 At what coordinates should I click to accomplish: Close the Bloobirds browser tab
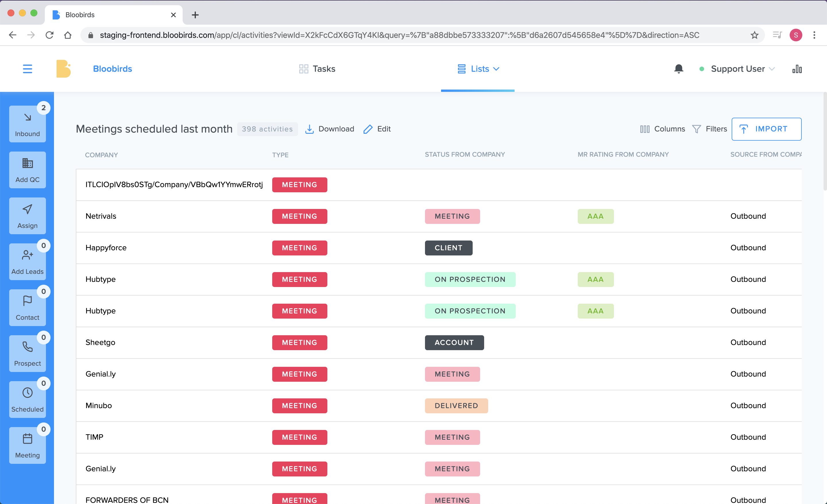(173, 15)
